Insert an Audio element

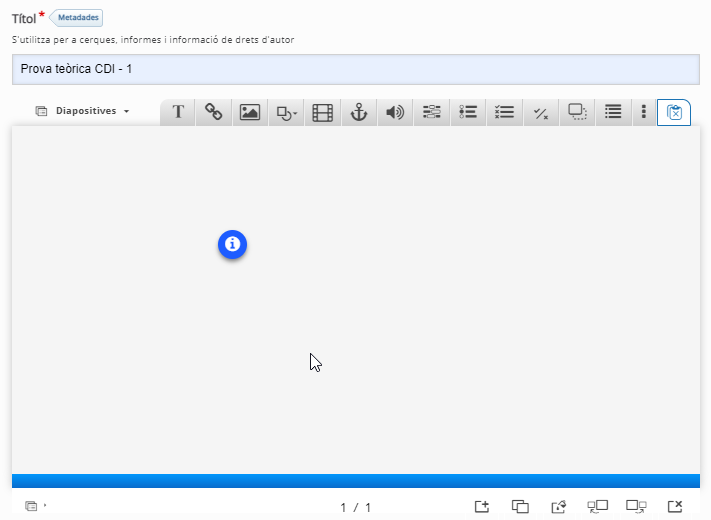pyautogui.click(x=395, y=112)
